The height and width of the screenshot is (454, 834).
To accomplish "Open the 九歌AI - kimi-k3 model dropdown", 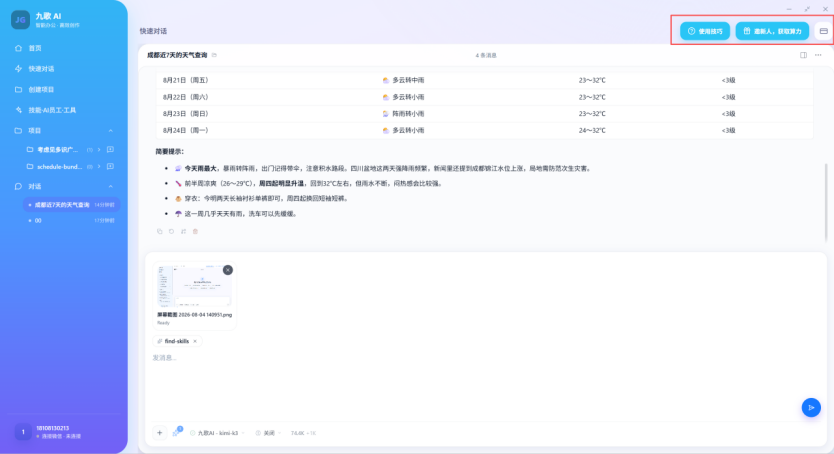I will pyautogui.click(x=218, y=433).
